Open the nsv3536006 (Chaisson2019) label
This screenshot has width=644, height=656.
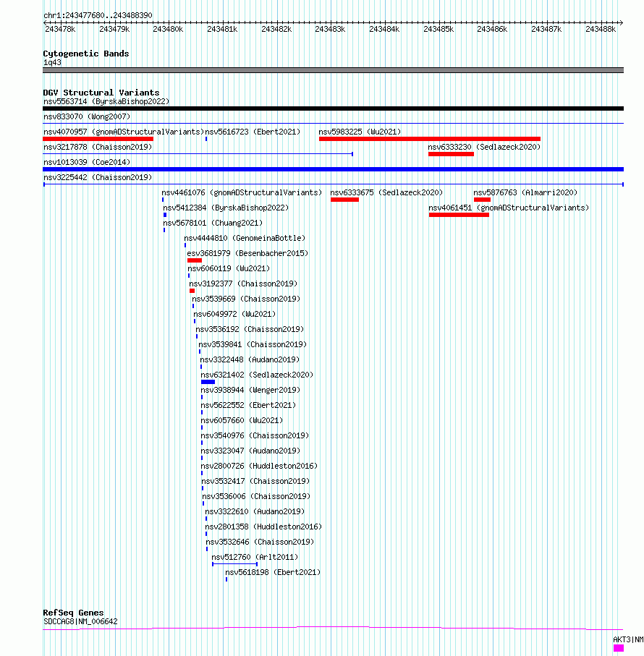click(256, 497)
